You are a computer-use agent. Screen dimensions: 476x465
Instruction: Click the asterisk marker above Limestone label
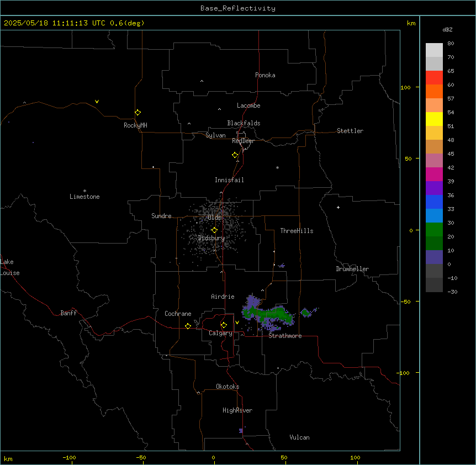tap(84, 191)
